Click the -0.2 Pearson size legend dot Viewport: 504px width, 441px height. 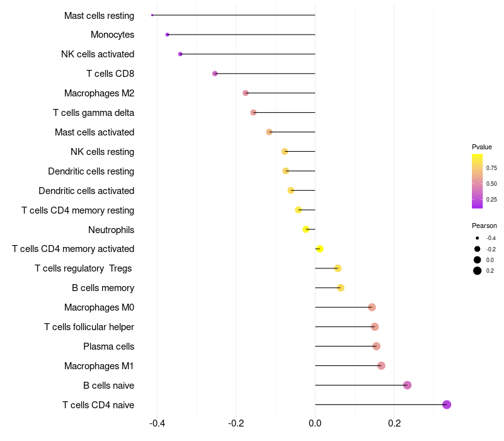pyautogui.click(x=478, y=249)
